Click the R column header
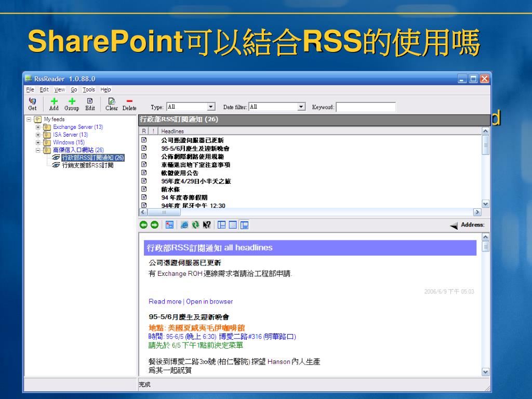This screenshot has height=399, width=532. [144, 131]
